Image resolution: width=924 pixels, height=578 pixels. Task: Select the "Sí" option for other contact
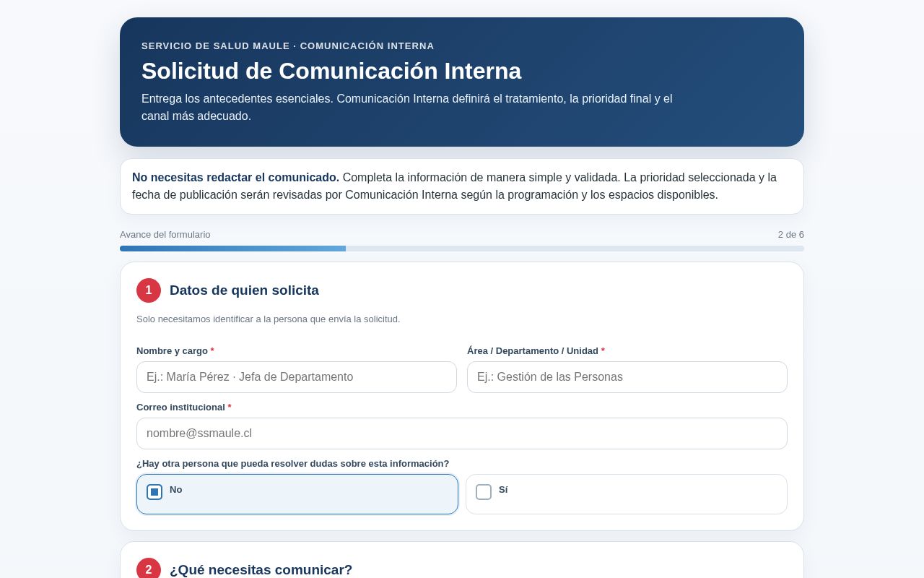627,494
